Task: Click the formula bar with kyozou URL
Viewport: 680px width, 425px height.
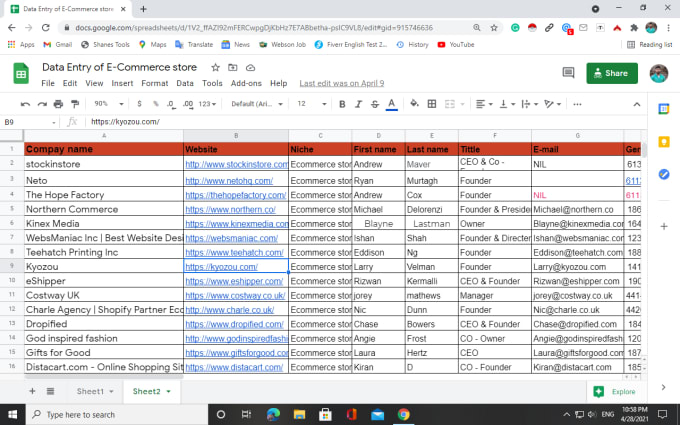Action: pyautogui.click(x=364, y=122)
